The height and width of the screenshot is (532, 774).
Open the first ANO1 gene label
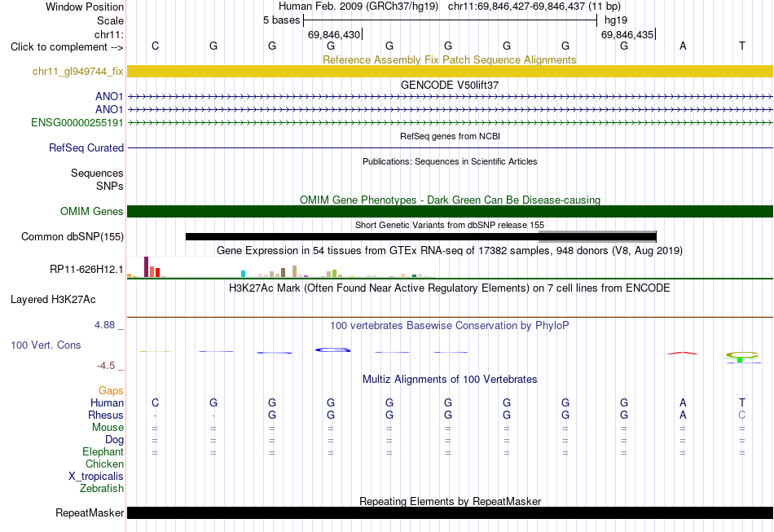(109, 97)
